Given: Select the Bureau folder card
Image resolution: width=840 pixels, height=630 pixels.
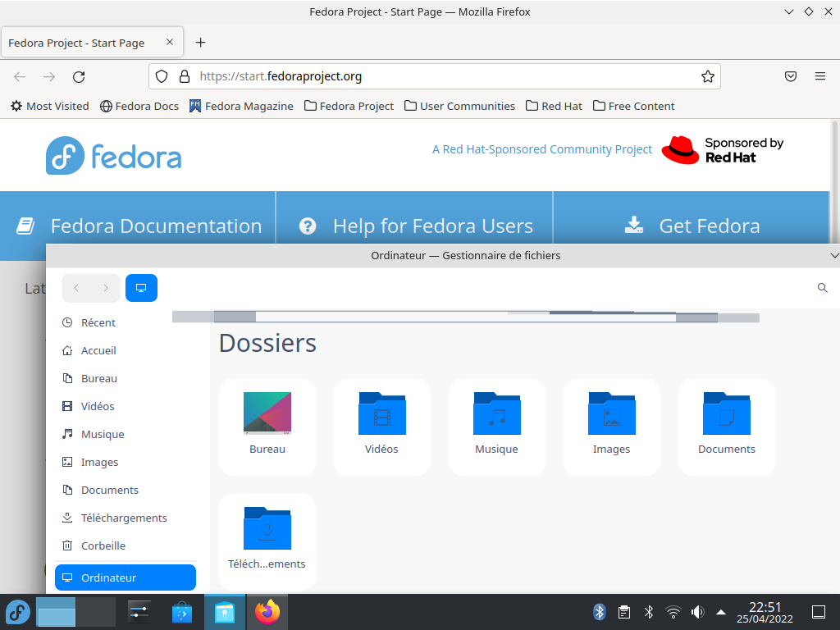Looking at the screenshot, I should [x=267, y=427].
